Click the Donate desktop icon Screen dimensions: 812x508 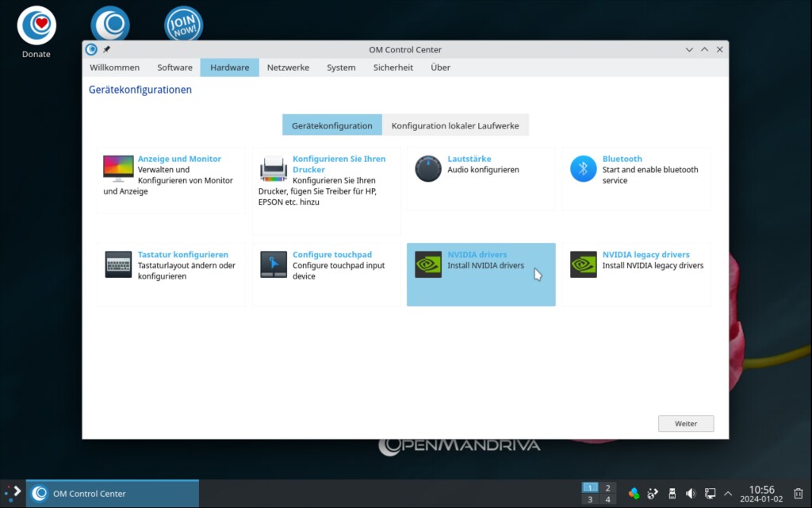pos(36,32)
